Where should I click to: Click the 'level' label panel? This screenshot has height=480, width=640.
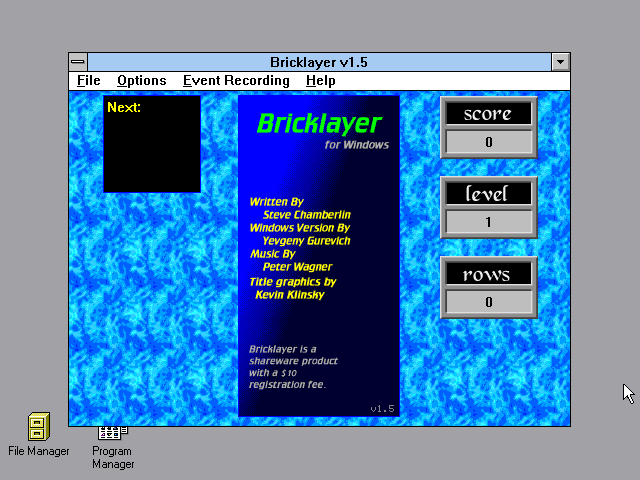coord(489,193)
